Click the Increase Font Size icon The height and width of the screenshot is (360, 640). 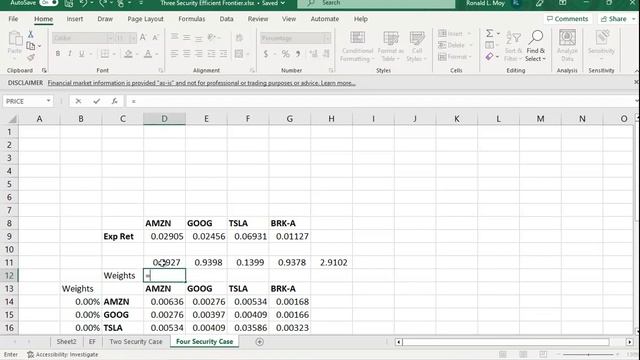143,38
